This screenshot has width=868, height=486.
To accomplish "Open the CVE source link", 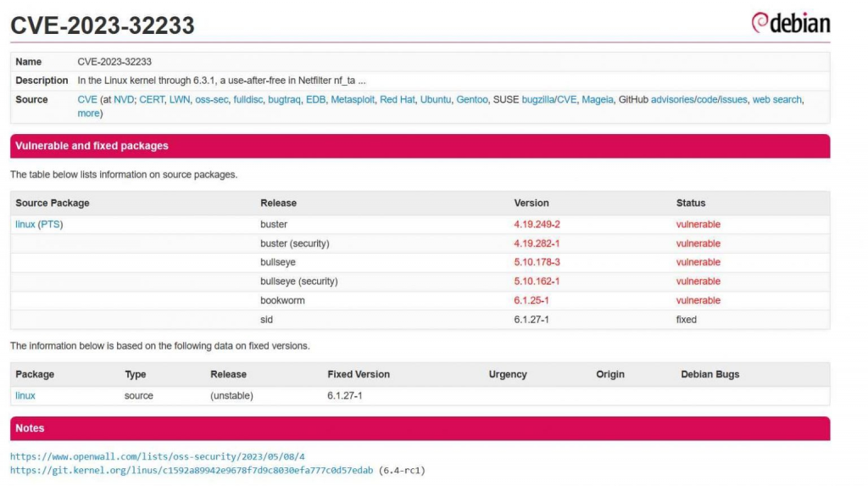I will (87, 99).
